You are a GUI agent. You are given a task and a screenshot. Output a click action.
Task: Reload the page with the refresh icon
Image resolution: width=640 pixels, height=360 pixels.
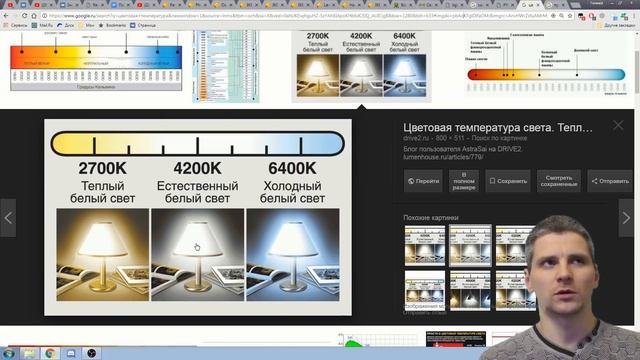click(x=24, y=16)
